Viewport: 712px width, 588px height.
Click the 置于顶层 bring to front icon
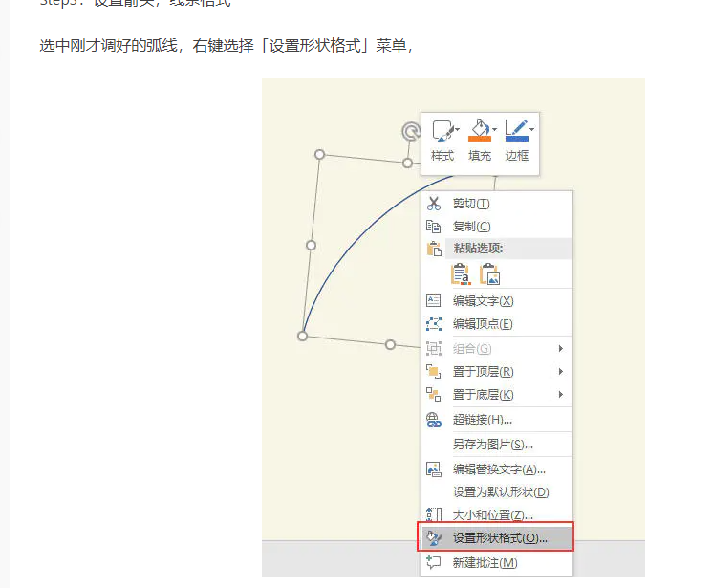[434, 372]
